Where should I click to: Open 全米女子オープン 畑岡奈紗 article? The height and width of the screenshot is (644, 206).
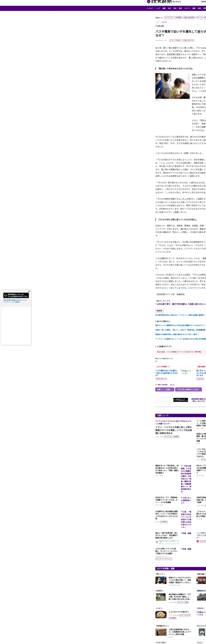click(167, 500)
